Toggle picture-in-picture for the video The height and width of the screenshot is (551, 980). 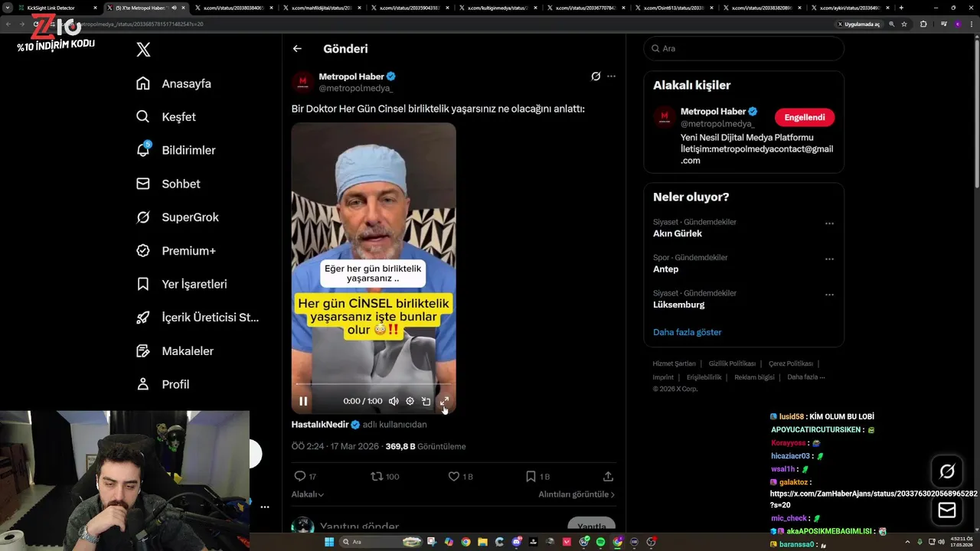426,401
